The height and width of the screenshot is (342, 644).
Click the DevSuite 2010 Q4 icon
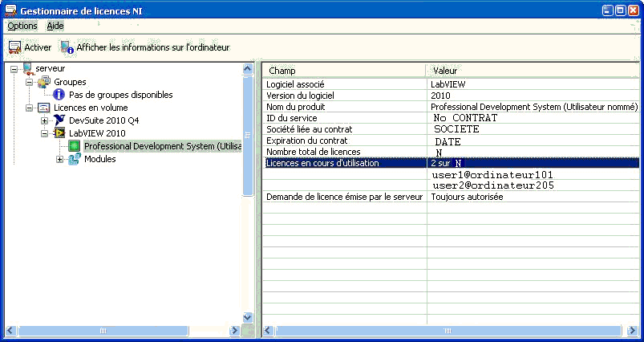click(59, 120)
